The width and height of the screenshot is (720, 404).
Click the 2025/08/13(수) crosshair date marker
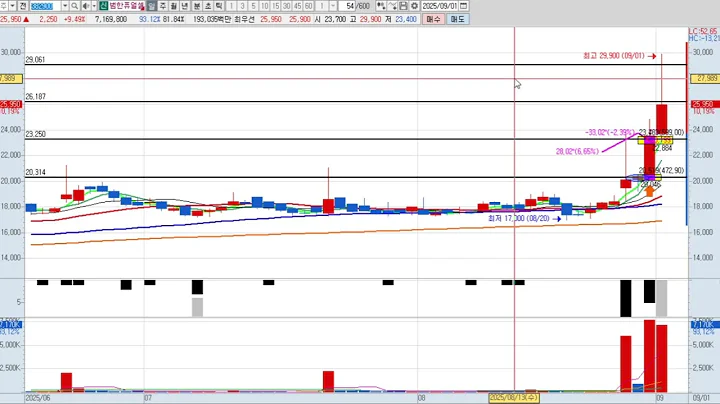514,397
